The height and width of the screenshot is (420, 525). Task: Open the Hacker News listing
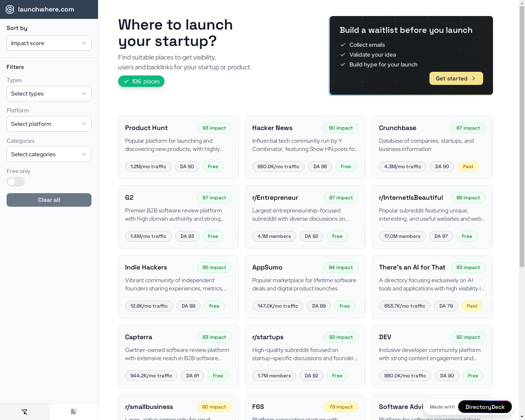coord(305,147)
